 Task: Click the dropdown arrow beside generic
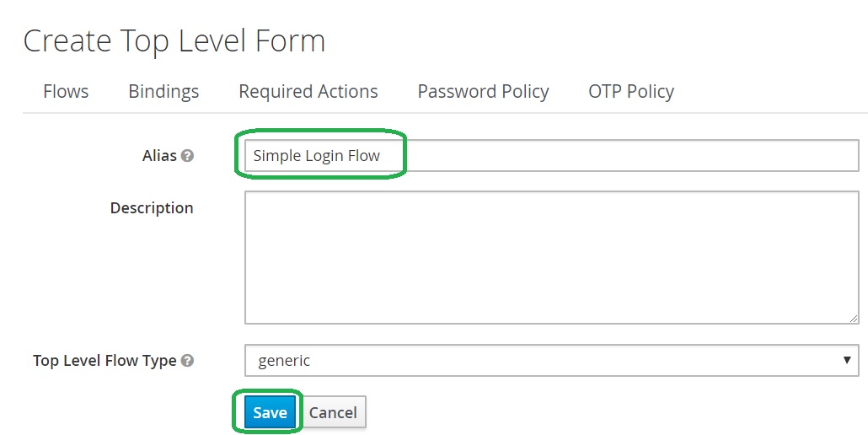[847, 361]
